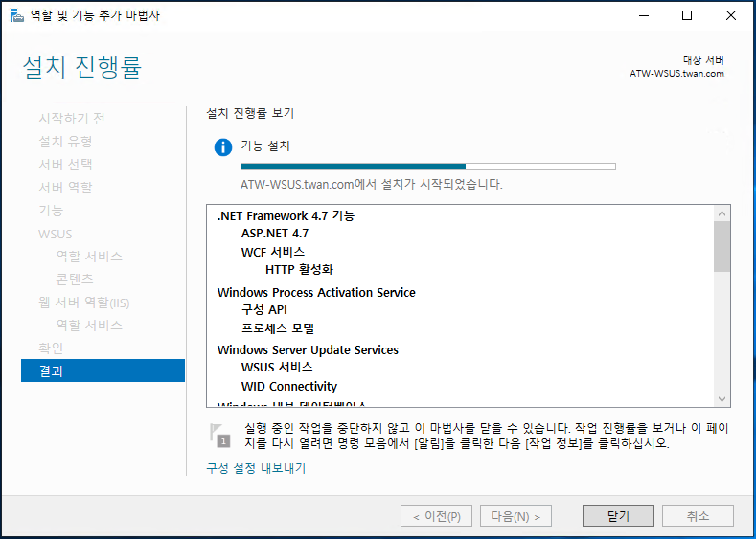
Task: Click the WSUS 서비스 row
Action: coord(277,367)
